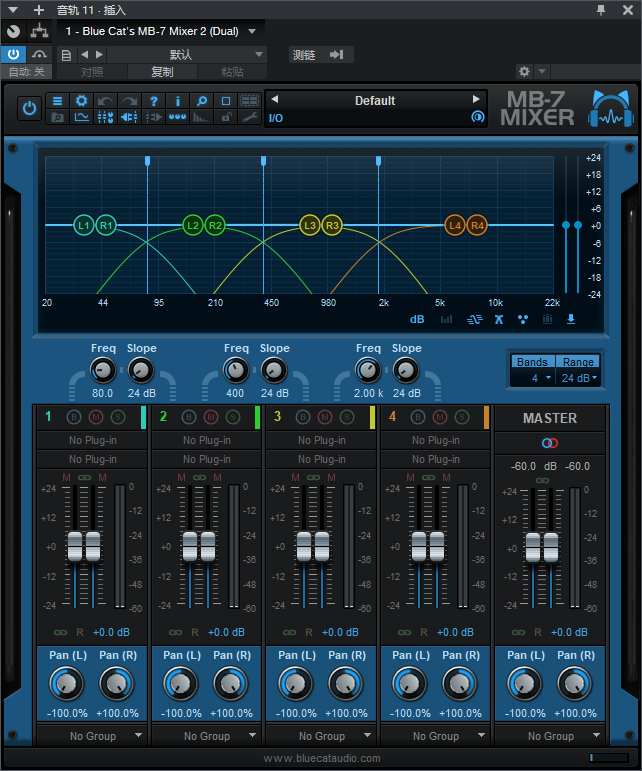The height and width of the screenshot is (771, 642).
Task: Open global settings gear in plug-in toolbar
Action: point(81,101)
